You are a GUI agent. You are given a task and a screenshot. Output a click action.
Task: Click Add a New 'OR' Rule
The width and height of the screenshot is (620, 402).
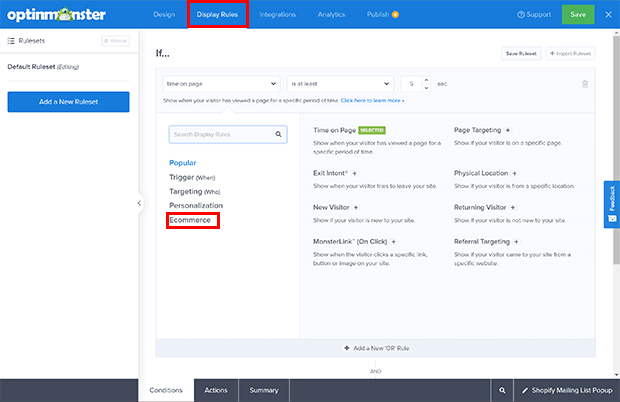376,348
